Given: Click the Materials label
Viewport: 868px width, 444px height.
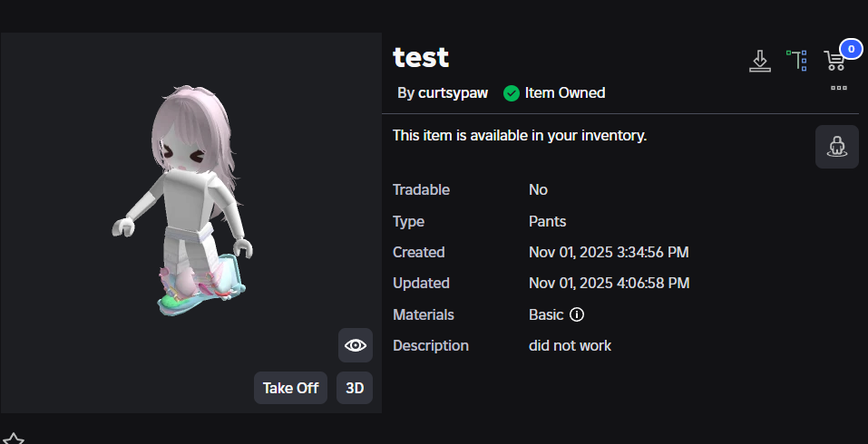Looking at the screenshot, I should (x=424, y=314).
